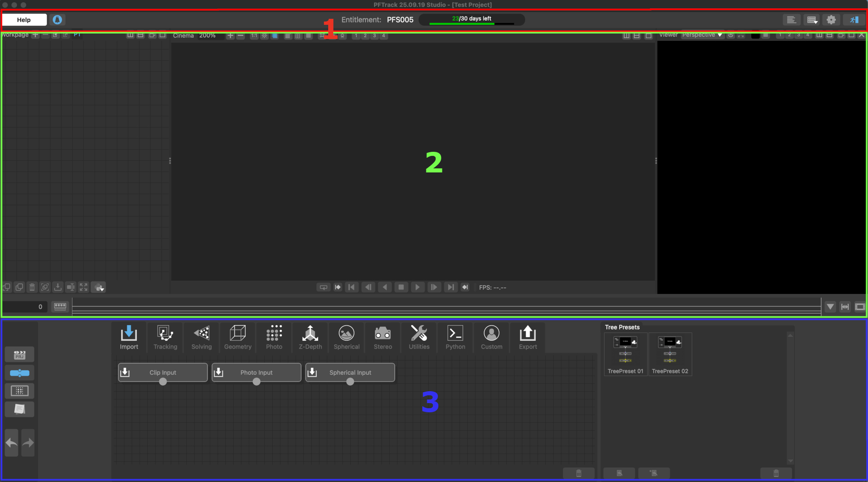Select the Z-Depth node category
The width and height of the screenshot is (868, 482).
click(310, 338)
